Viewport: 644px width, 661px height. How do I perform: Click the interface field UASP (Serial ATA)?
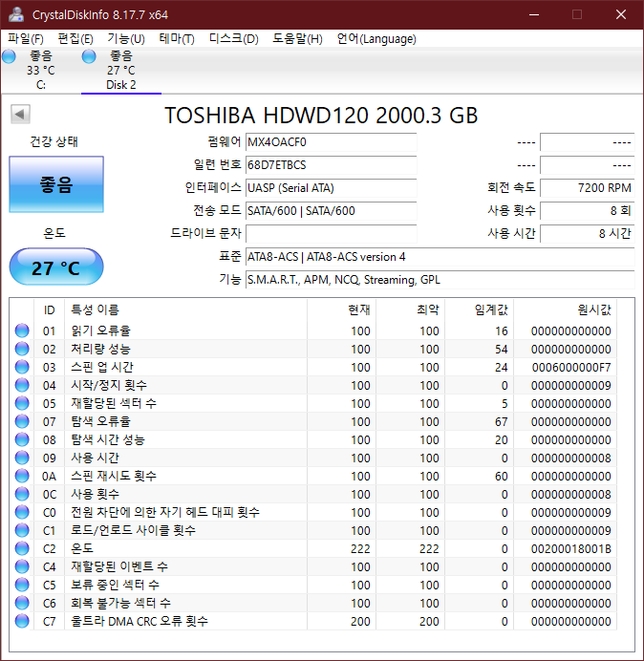331,187
